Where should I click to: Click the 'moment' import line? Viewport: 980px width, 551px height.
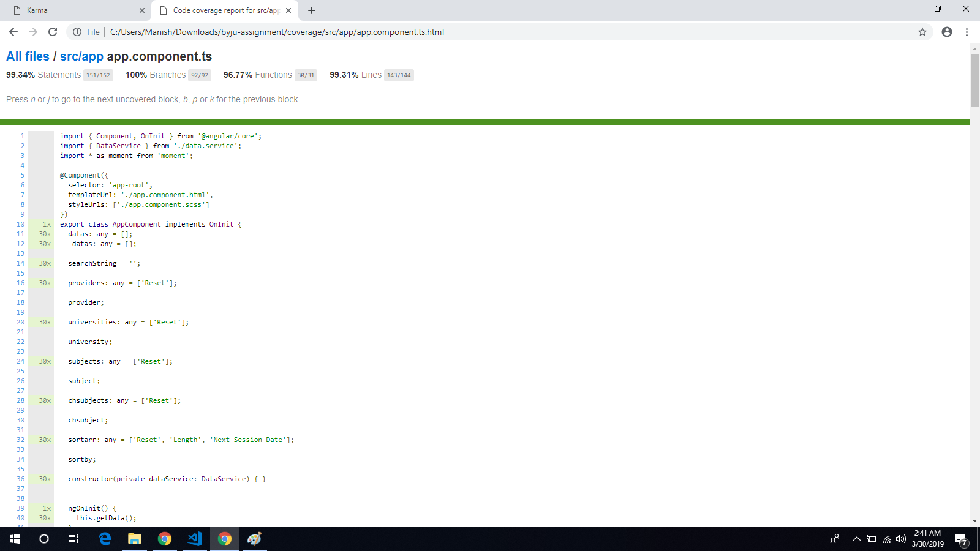tap(126, 156)
